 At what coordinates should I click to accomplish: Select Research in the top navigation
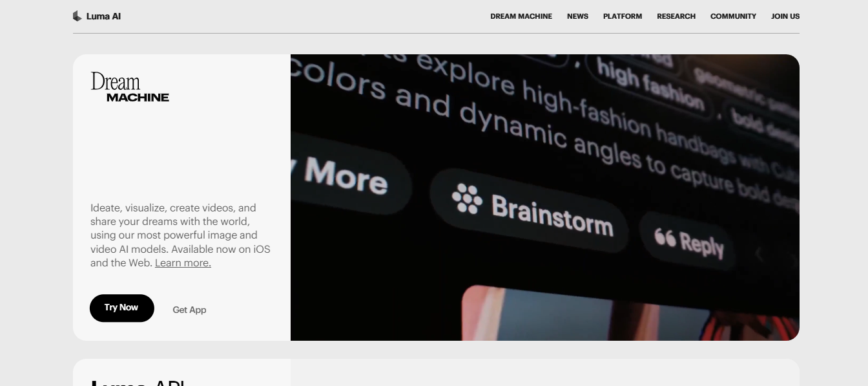(x=676, y=16)
